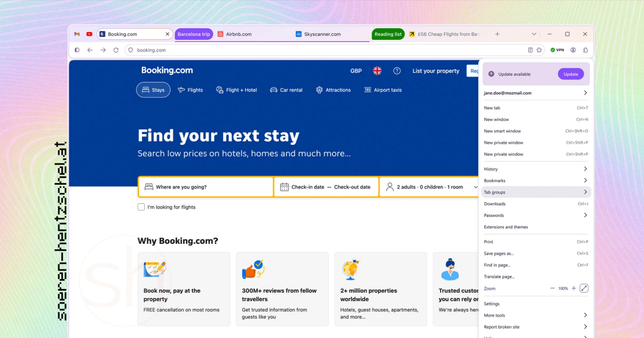Enter fullscreen via zoom expand icon
Viewport: 644px width, 338px height.
pos(584,289)
